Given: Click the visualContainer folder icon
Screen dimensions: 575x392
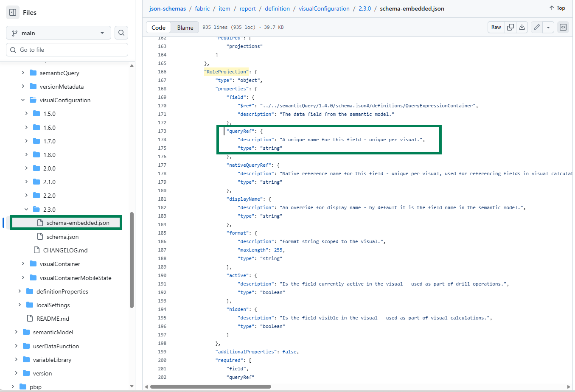Looking at the screenshot, I should pos(33,264).
